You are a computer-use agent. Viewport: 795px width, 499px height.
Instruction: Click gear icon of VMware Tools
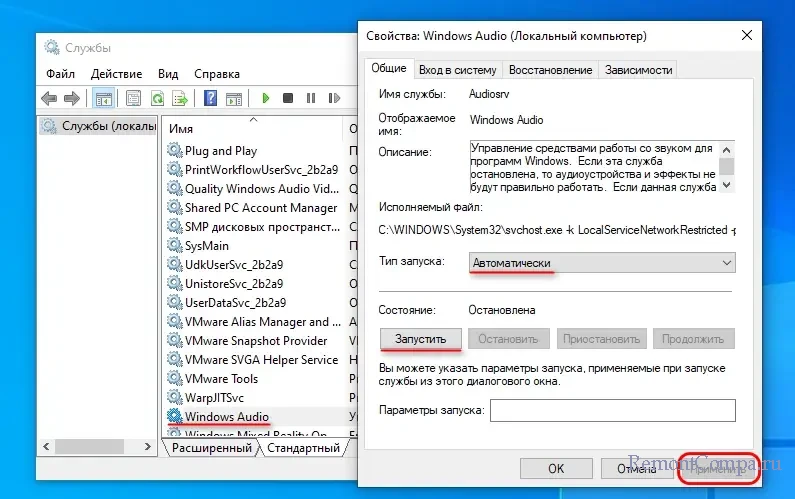click(174, 378)
